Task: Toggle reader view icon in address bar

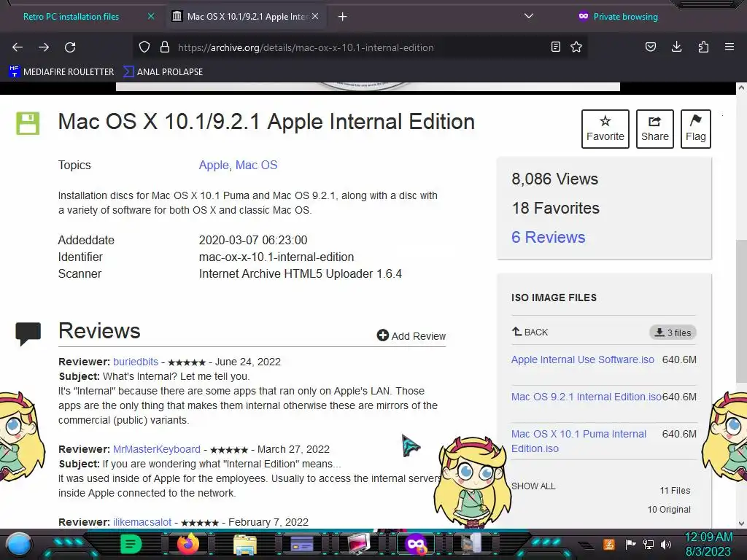Action: point(555,47)
